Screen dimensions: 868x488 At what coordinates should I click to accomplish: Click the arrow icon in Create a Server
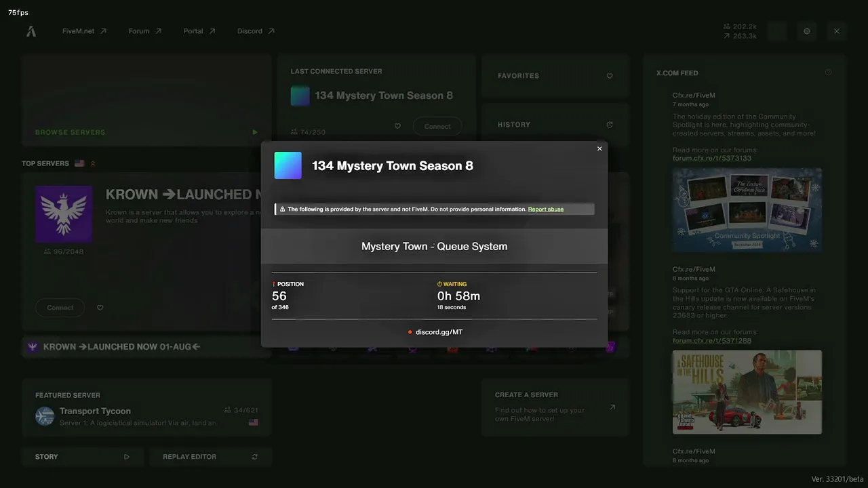(x=612, y=407)
